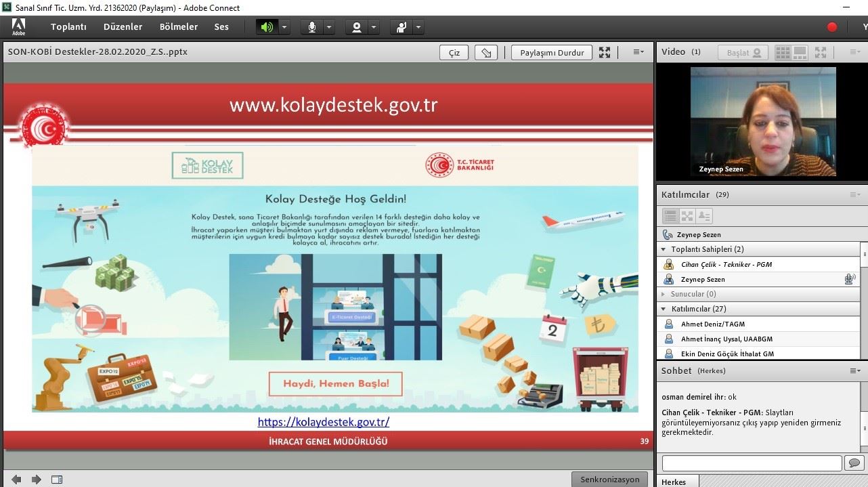
Task: Click the chat message input field
Action: click(x=752, y=463)
